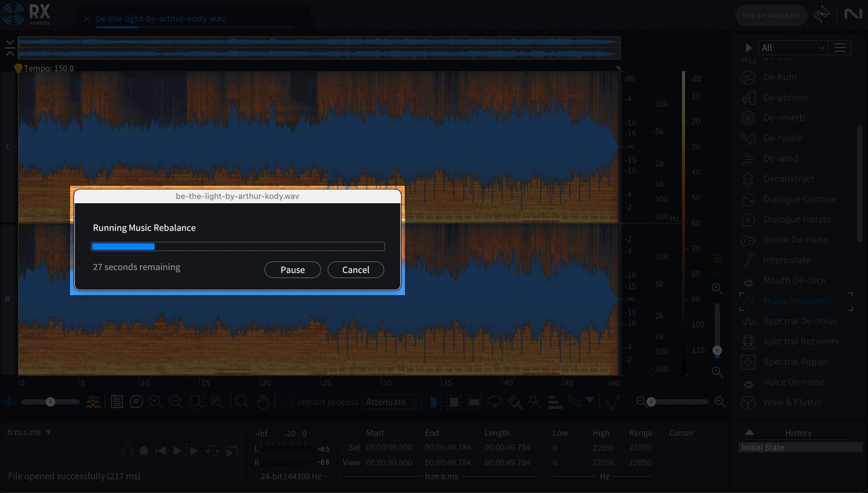Open the selection tool options arrow

590,400
